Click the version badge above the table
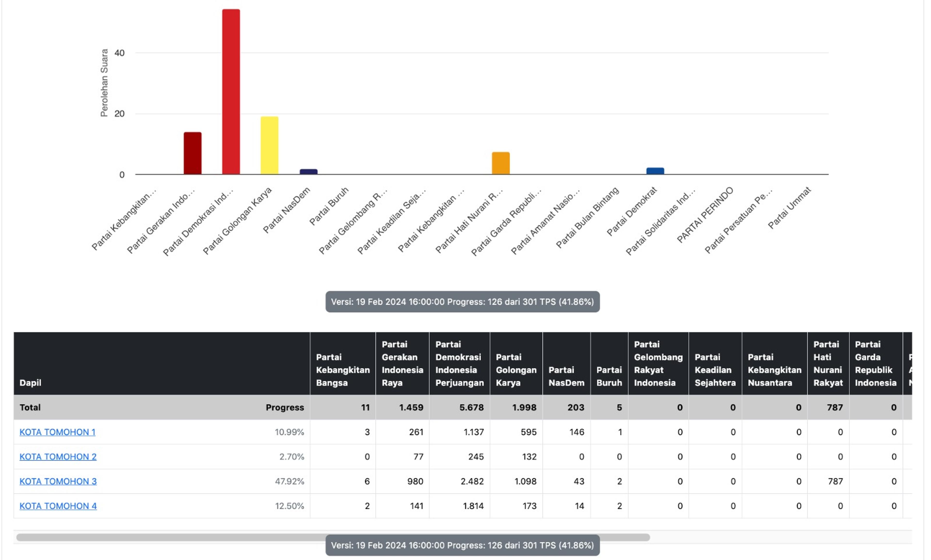Viewport: 931px width, 560px height. 463,301
